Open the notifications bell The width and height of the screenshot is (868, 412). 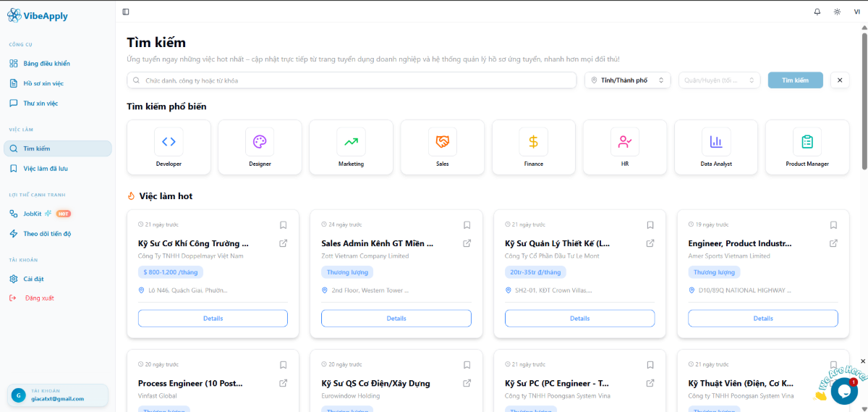point(817,12)
